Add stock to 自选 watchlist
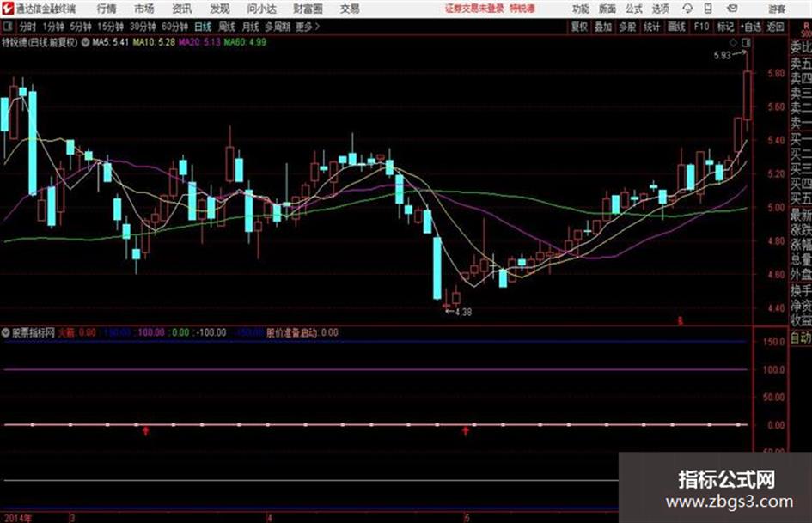The height and width of the screenshot is (523, 812). click(751, 27)
